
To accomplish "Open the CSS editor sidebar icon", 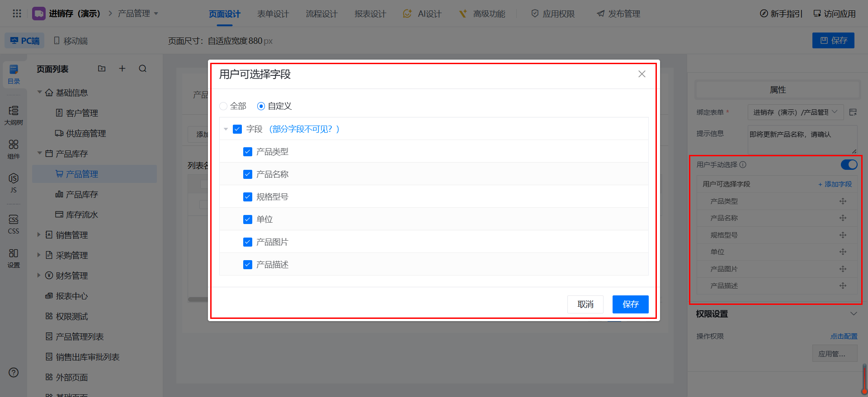I will (14, 224).
